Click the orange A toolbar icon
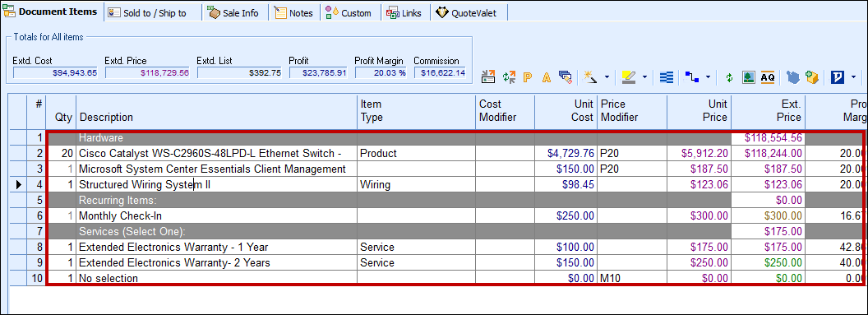The image size is (868, 315). 547,77
